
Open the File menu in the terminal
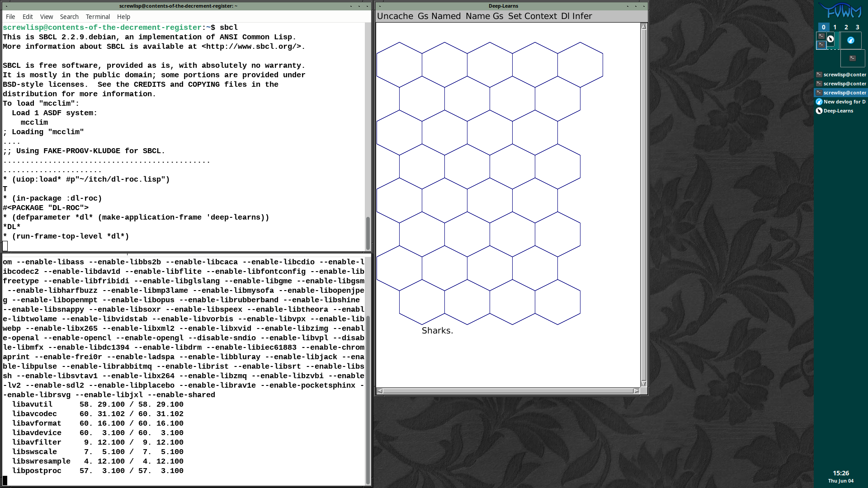[x=10, y=17]
